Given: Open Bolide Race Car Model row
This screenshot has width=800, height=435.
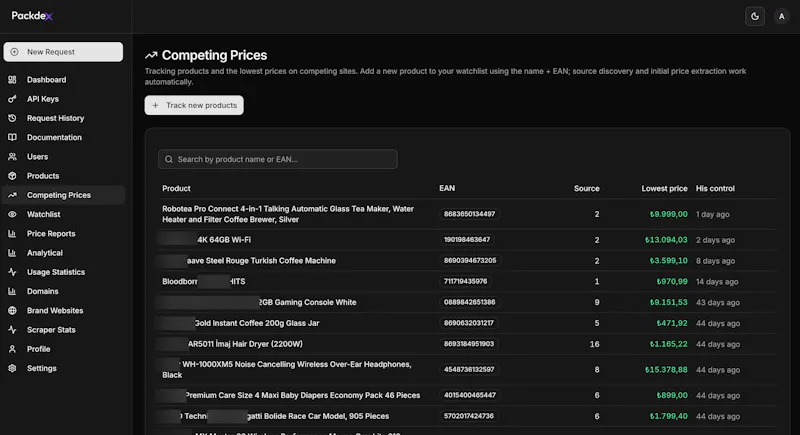Looking at the screenshot, I should tap(467, 416).
